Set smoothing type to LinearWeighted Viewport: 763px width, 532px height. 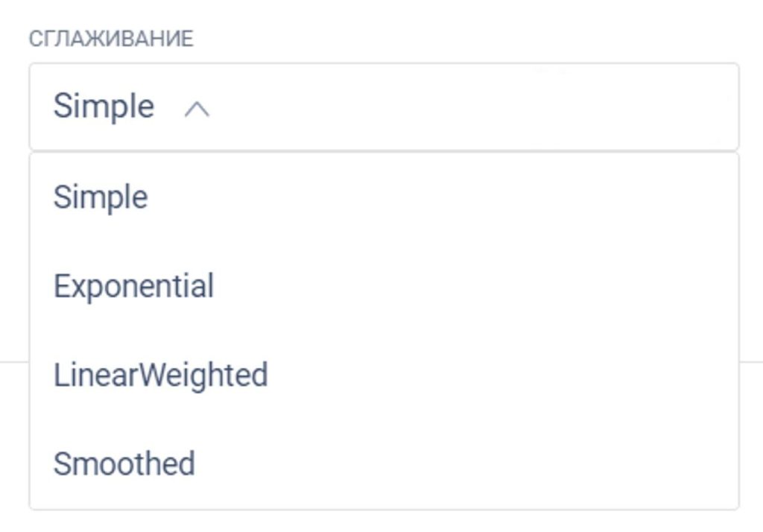click(160, 375)
